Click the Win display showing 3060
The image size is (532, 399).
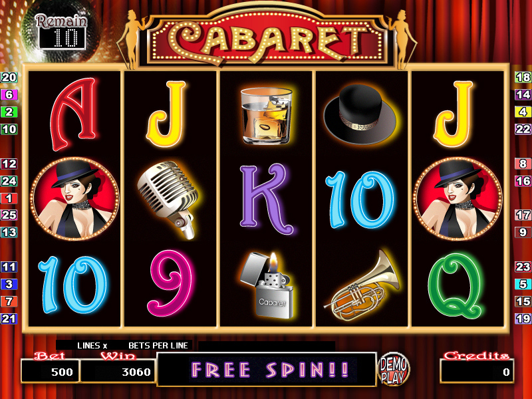[x=118, y=372]
